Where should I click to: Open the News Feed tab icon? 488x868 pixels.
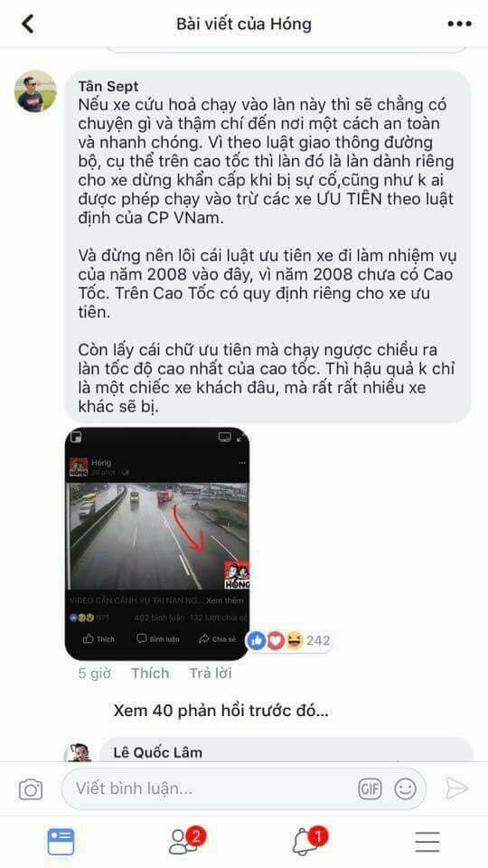pyautogui.click(x=61, y=842)
